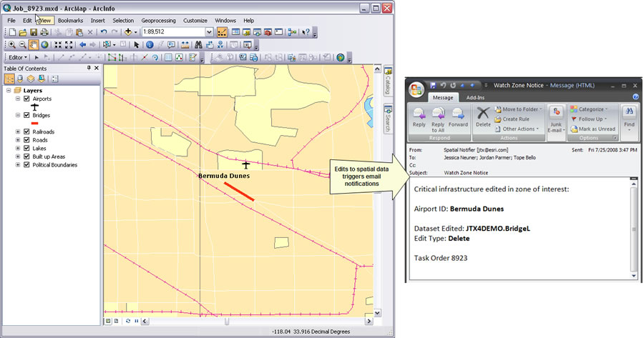Click the Zoom In magnifier tool
This screenshot has width=644, height=338.
click(11, 44)
